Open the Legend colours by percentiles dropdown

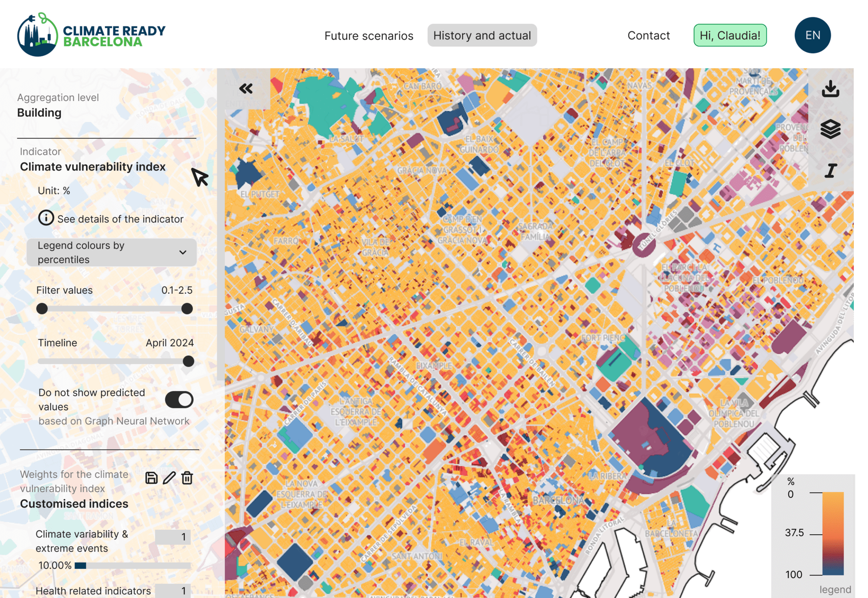111,252
